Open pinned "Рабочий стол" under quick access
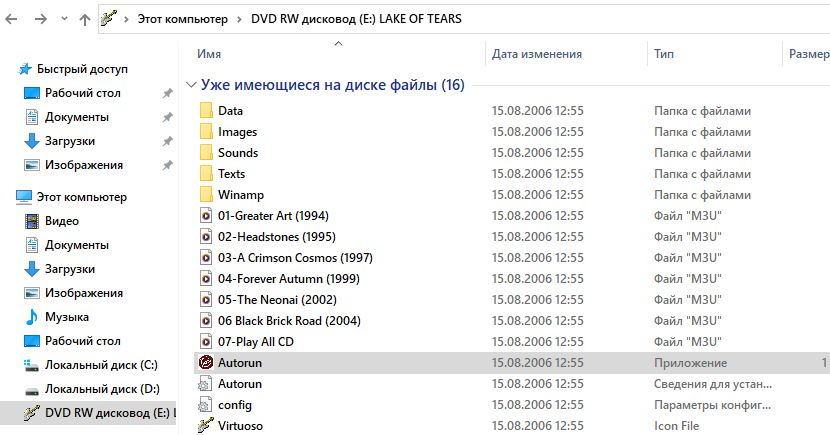830x435 pixels. click(x=83, y=93)
